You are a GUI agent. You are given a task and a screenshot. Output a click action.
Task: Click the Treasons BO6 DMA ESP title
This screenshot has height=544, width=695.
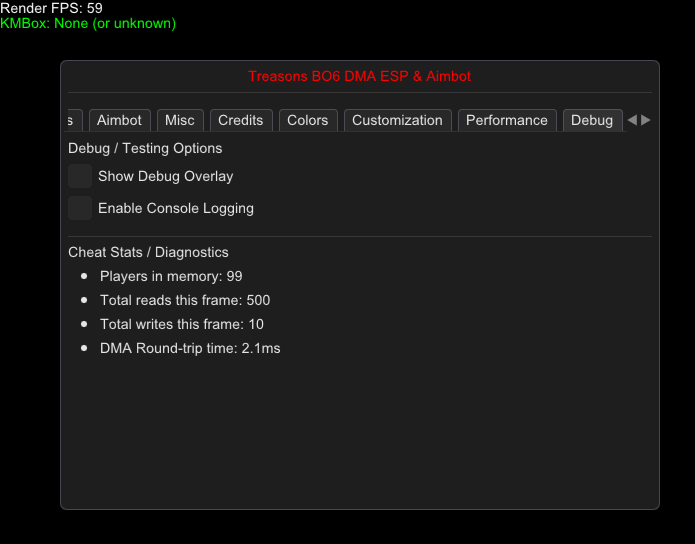(359, 76)
